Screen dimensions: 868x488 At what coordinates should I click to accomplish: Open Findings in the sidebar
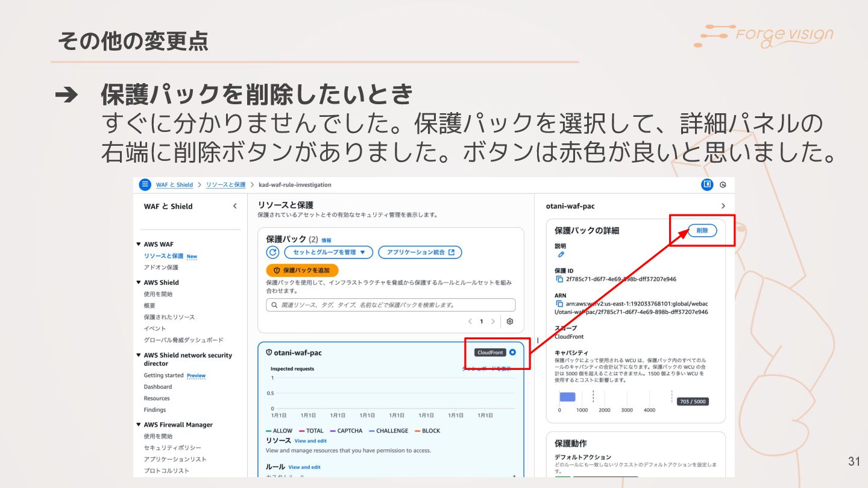pos(155,410)
